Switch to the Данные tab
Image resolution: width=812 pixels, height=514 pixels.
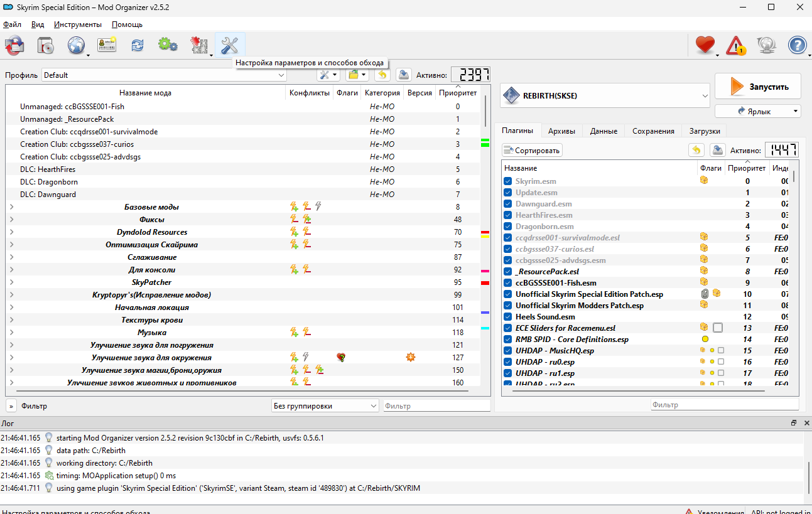coord(604,131)
